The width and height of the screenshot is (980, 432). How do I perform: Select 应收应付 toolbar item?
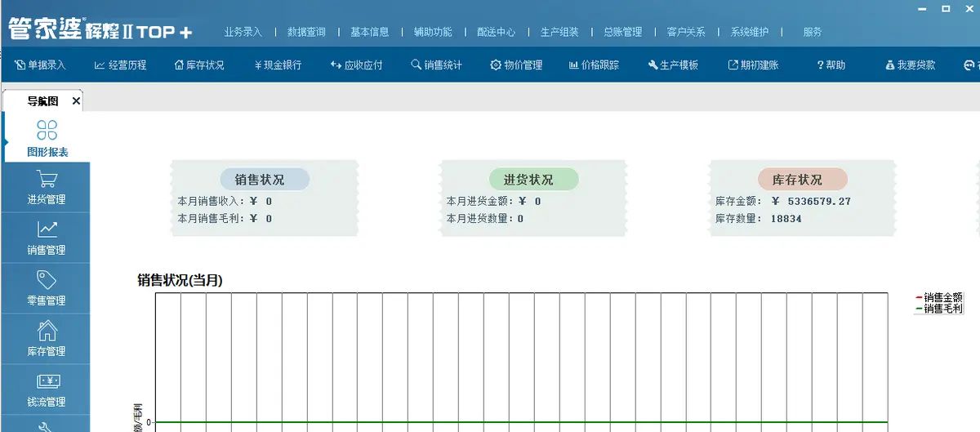356,65
